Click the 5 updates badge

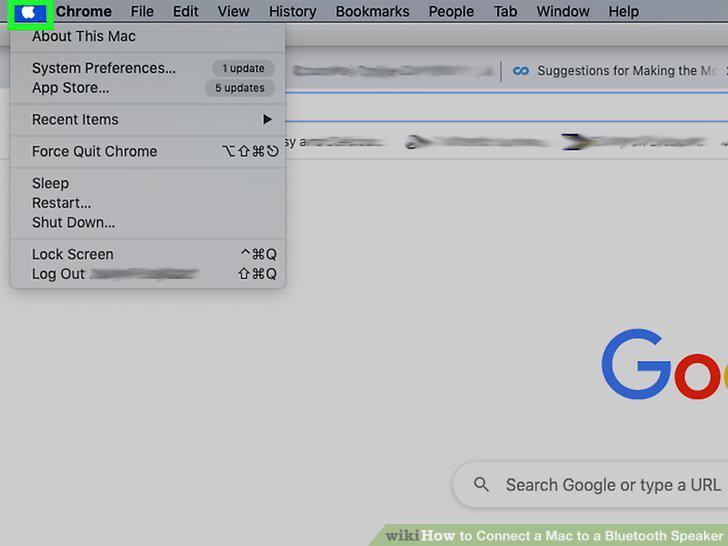click(x=240, y=88)
